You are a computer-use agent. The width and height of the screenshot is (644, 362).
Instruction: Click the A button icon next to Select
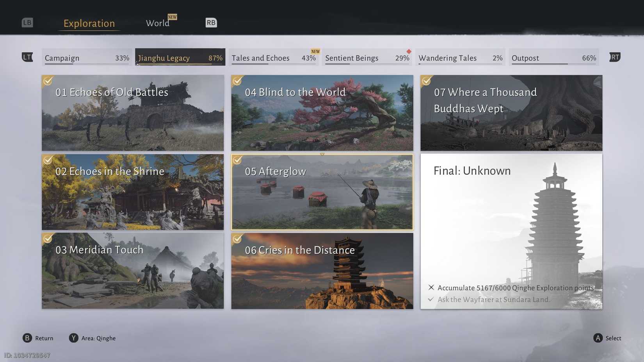click(597, 338)
